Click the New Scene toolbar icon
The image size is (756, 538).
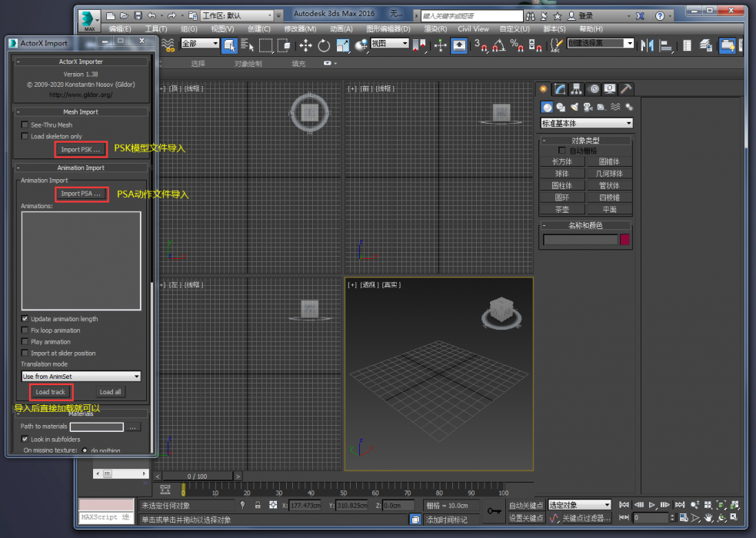tap(111, 16)
